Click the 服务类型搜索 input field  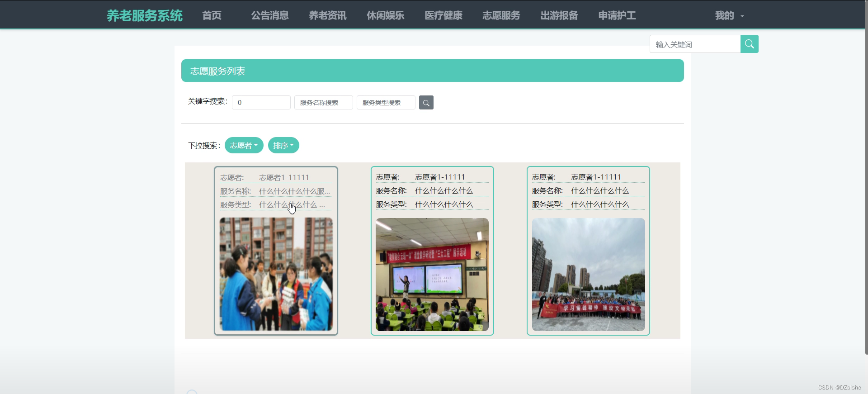pyautogui.click(x=386, y=103)
